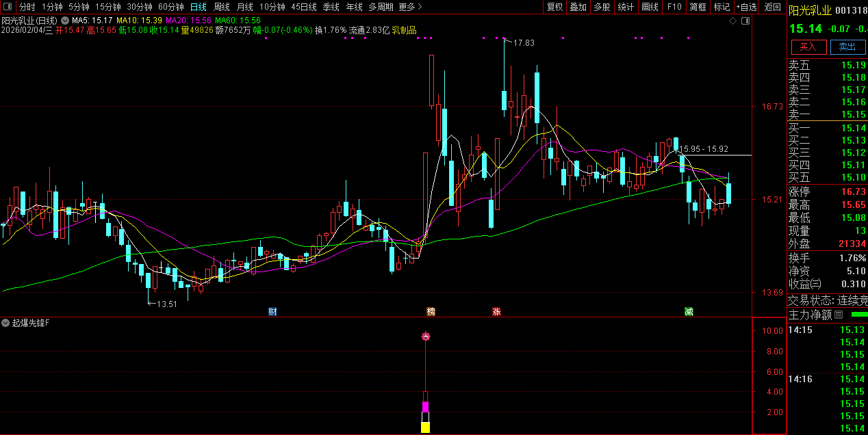
Task: Click the 财 financial event marker
Action: coord(272,312)
